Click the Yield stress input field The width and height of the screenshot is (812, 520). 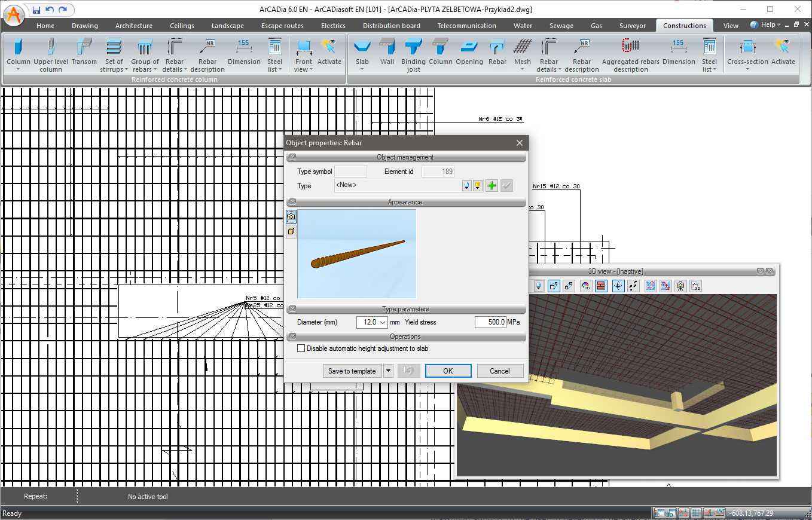(x=490, y=322)
